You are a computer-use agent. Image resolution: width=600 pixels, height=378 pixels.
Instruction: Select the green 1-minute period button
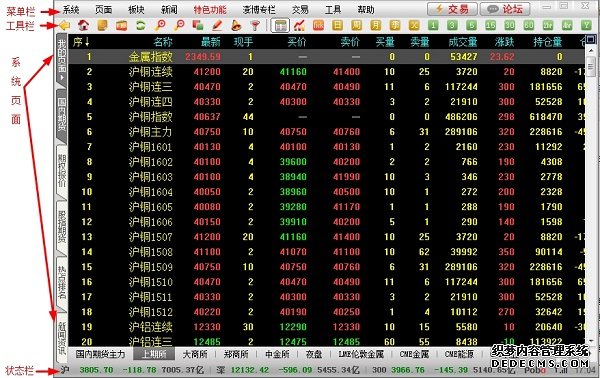[433, 26]
